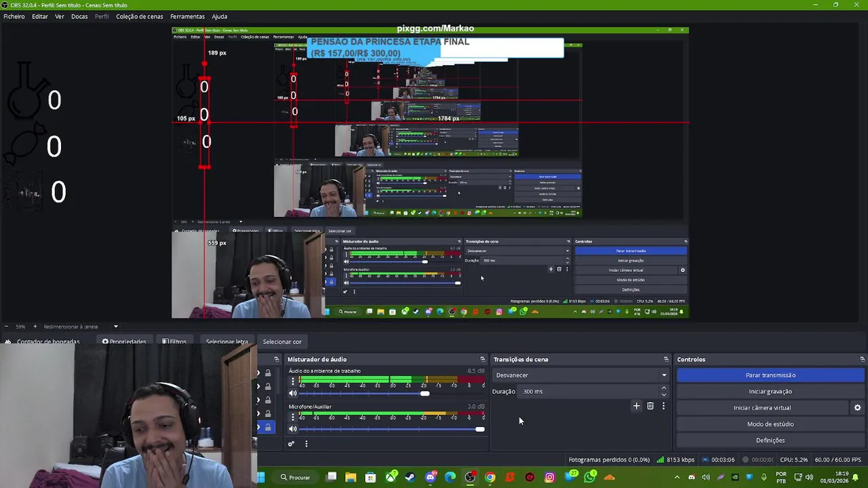The width and height of the screenshot is (868, 488).
Task: Mute the Áudio do ambiente de trabalho source
Action: pos(293,394)
